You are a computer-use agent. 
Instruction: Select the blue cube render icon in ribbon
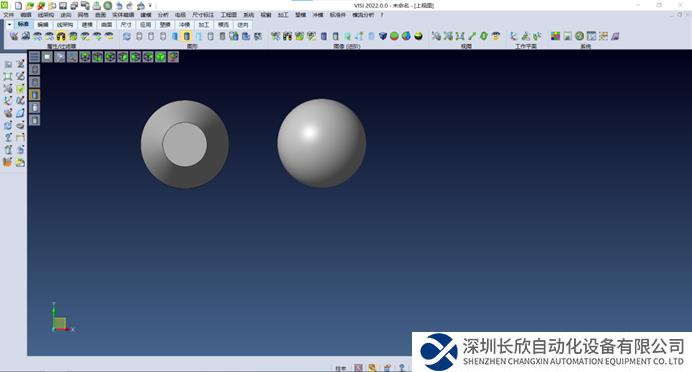coord(383,36)
